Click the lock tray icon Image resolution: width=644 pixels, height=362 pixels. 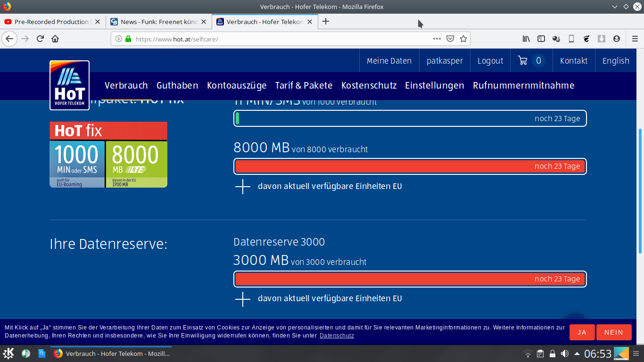click(x=552, y=354)
